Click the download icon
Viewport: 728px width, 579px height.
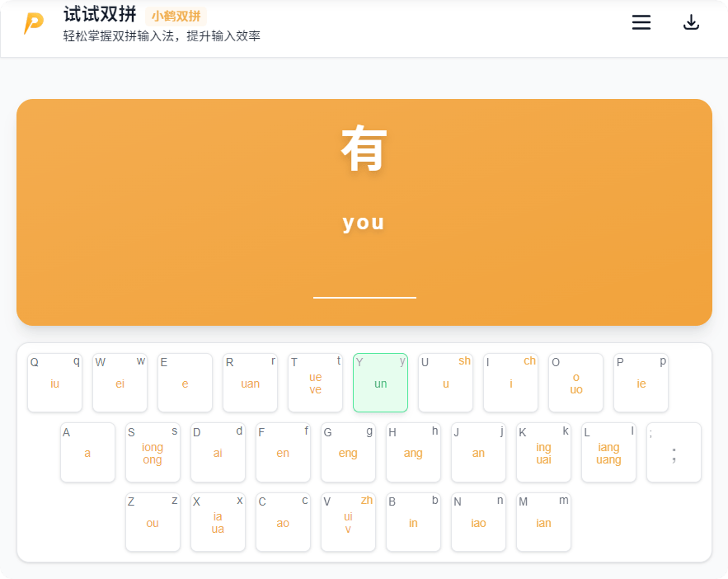click(691, 23)
